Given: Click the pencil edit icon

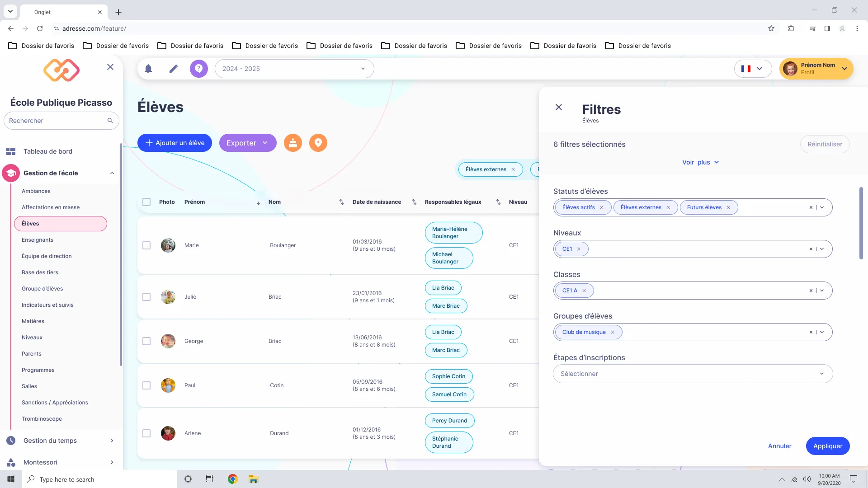Looking at the screenshot, I should click(174, 69).
